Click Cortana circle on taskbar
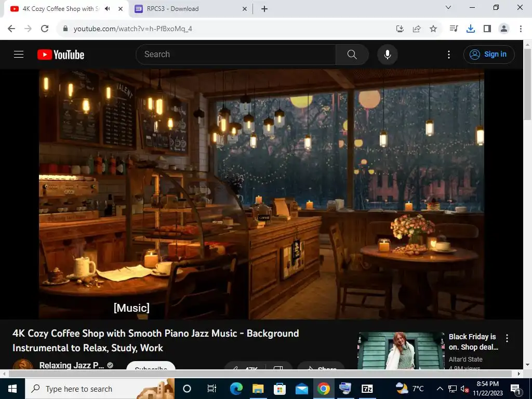This screenshot has width=532, height=399. pyautogui.click(x=187, y=389)
